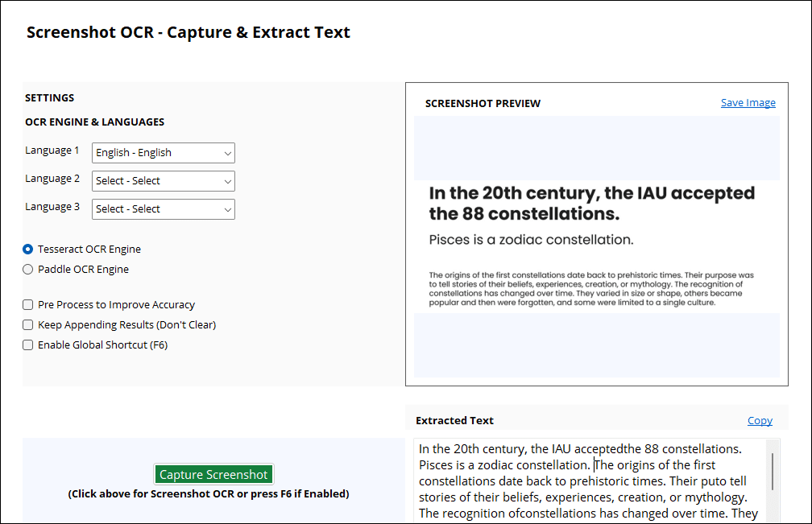The height and width of the screenshot is (524, 812).
Task: Click the Screenshot OCR page title
Action: [x=188, y=33]
